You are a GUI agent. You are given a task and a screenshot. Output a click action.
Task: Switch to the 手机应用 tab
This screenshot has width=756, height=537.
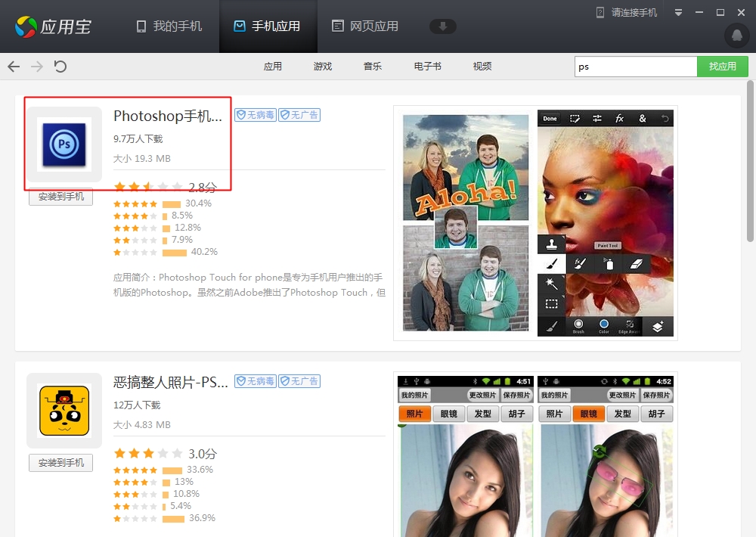pyautogui.click(x=268, y=26)
